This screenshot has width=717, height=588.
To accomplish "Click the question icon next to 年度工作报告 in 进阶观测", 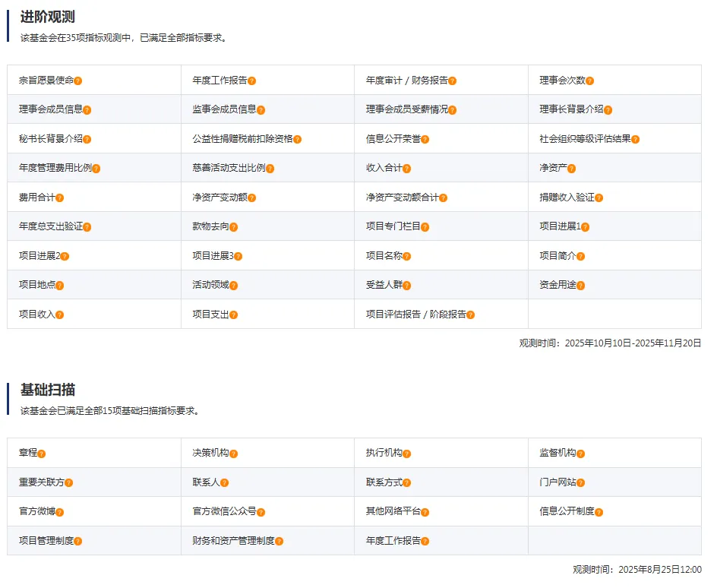I will [x=252, y=81].
